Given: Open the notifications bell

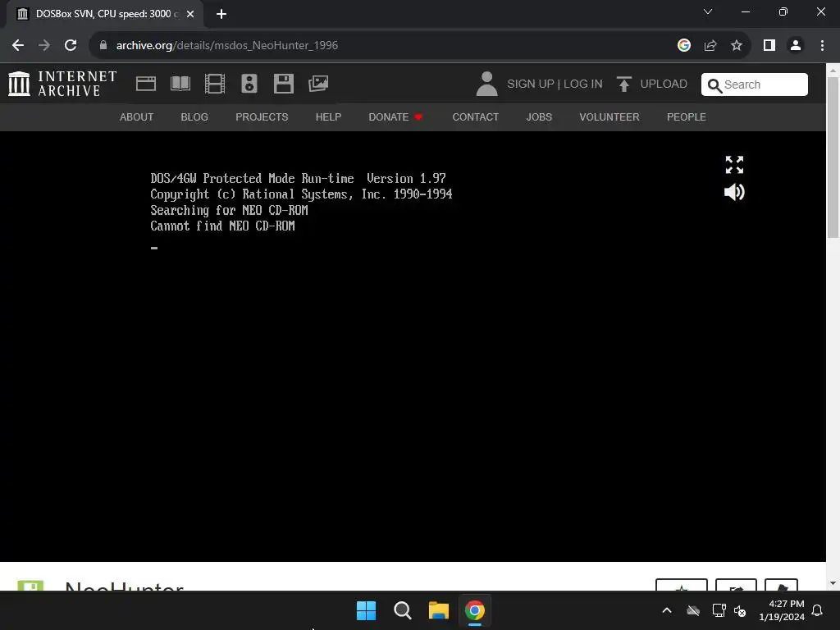Looking at the screenshot, I should 818,610.
